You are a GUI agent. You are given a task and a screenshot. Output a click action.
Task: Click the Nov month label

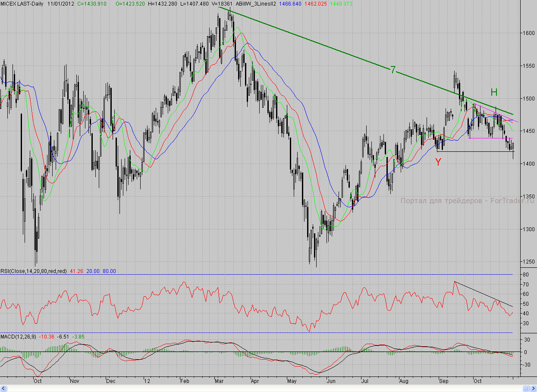[75, 381]
